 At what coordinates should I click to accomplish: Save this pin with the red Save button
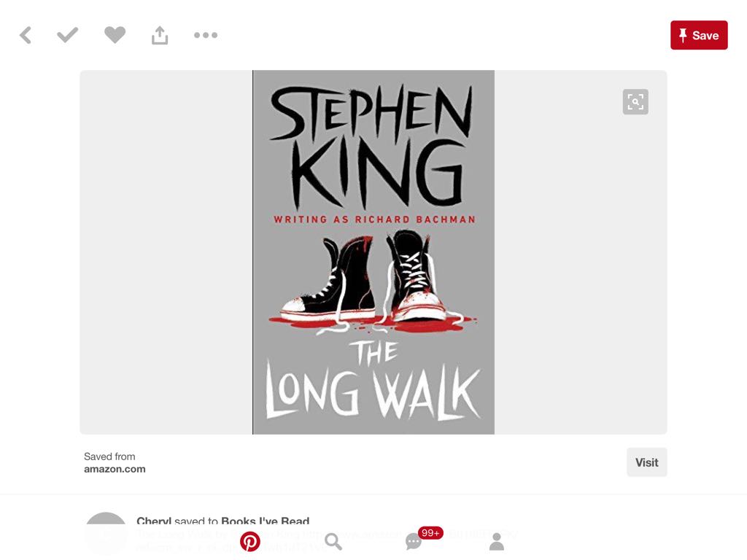(699, 35)
